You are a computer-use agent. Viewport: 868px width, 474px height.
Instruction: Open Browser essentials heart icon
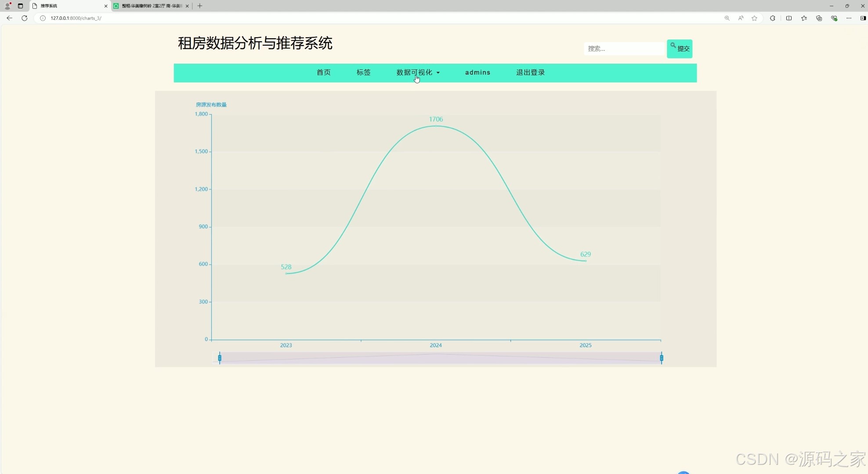[834, 18]
